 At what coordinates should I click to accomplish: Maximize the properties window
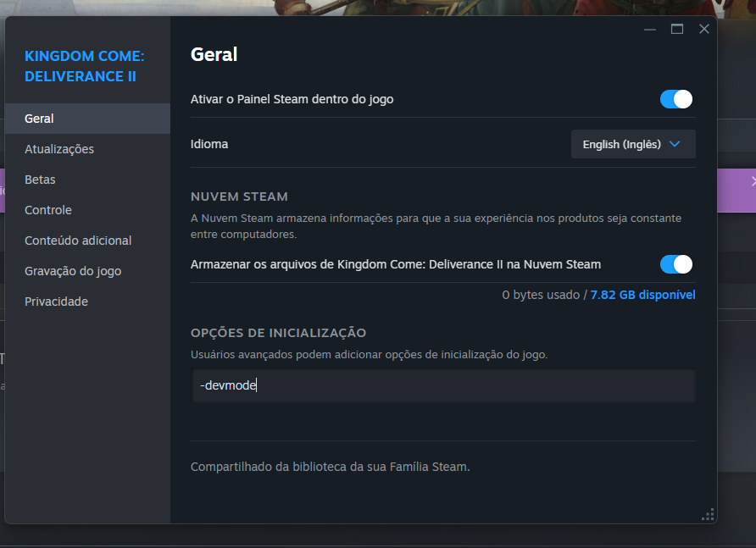click(677, 29)
